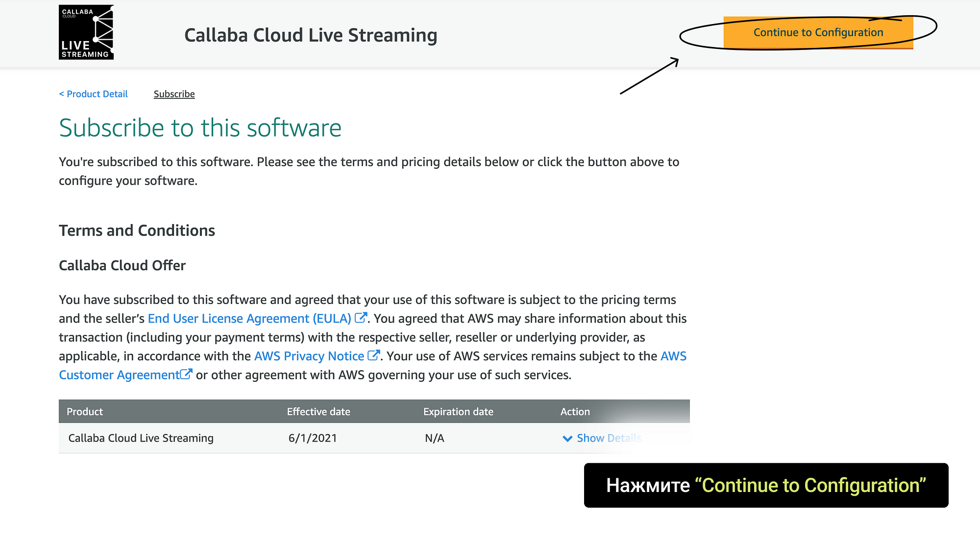Viewport: 980px width, 539px height.
Task: Open the Callaba Cloud Live Streaming logo
Action: point(86,32)
